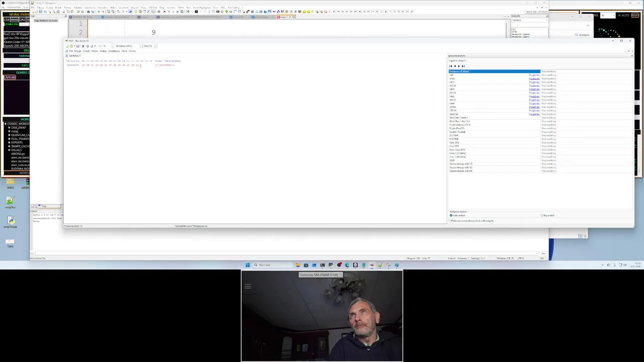Go to previous byte in data inspector
The width and height of the screenshot is (644, 362).
[x=455, y=66]
